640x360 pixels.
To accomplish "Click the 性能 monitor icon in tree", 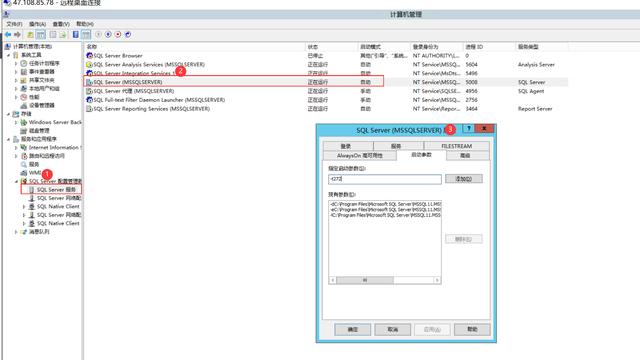I will (x=24, y=97).
